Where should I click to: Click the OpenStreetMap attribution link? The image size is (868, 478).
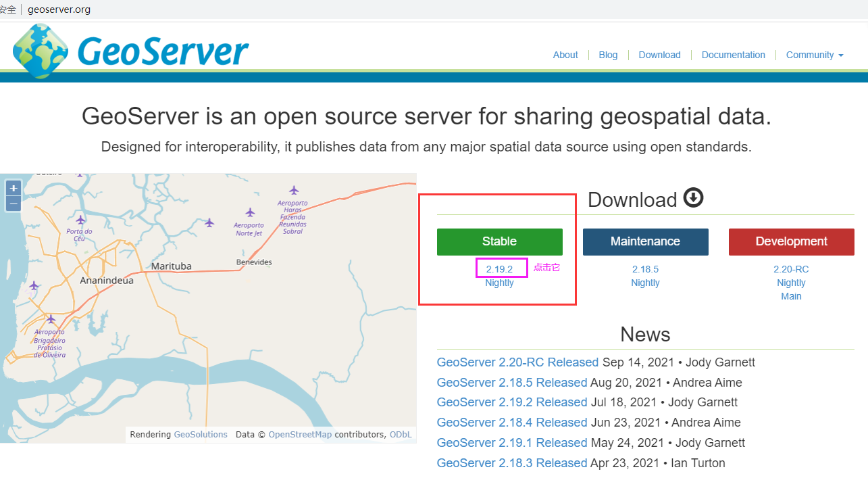pos(300,434)
